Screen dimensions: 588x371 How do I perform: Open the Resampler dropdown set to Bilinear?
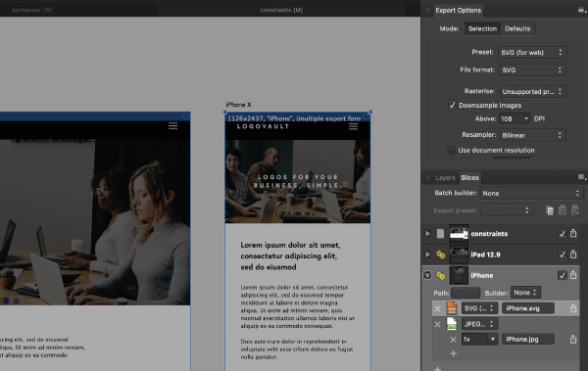[x=532, y=135]
